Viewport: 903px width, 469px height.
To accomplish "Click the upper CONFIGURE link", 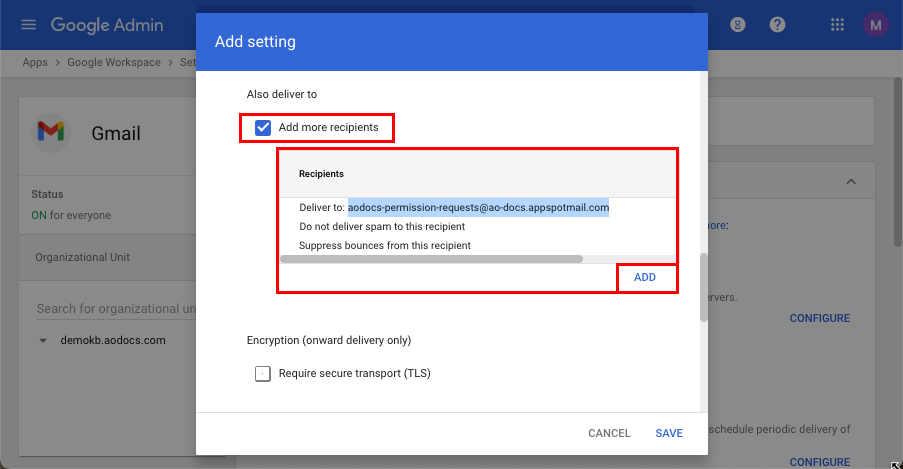I will click(x=819, y=318).
